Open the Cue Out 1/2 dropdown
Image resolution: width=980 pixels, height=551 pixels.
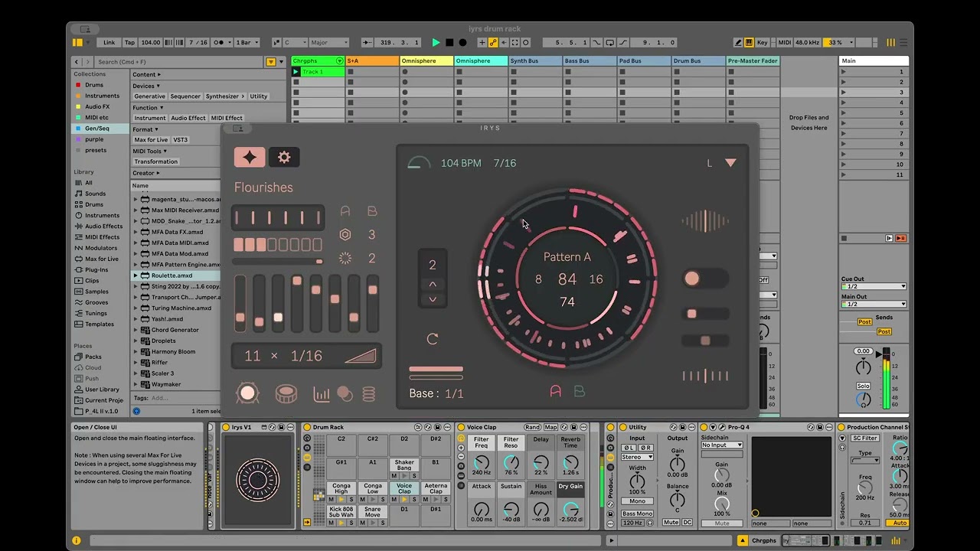pyautogui.click(x=874, y=286)
